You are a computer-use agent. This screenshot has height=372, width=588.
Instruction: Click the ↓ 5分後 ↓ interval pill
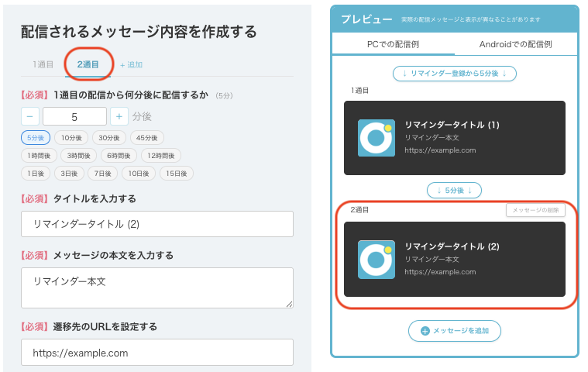pyautogui.click(x=454, y=190)
